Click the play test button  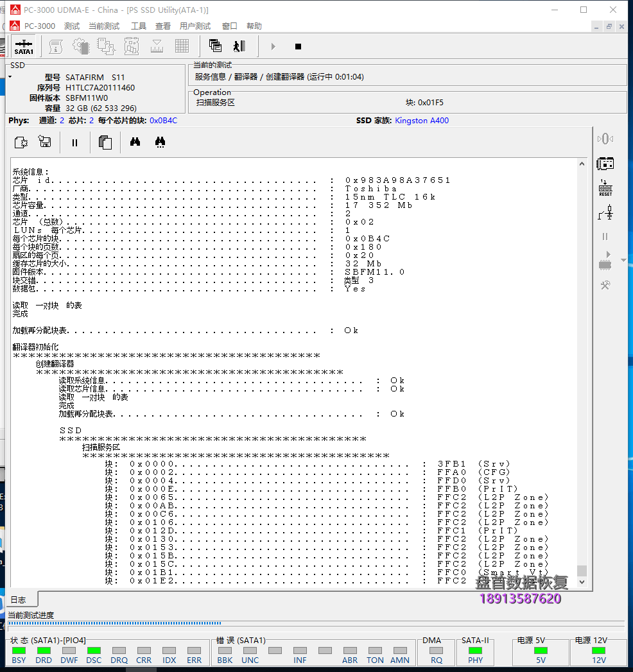(273, 46)
